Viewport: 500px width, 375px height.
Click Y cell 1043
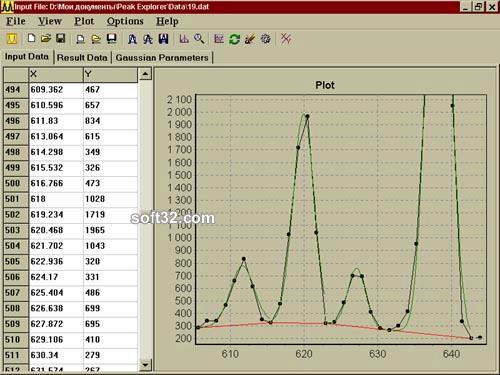pyautogui.click(x=110, y=246)
